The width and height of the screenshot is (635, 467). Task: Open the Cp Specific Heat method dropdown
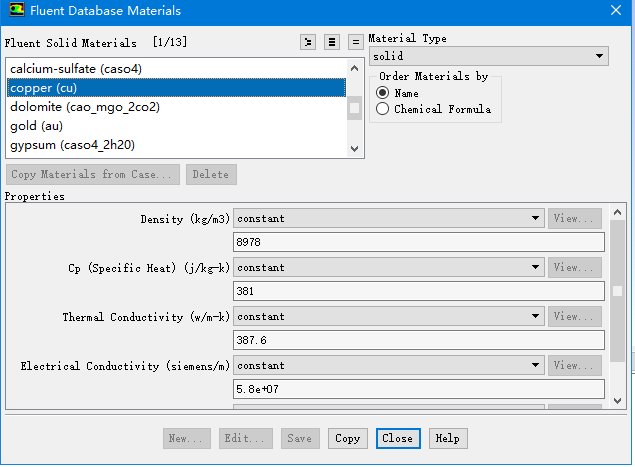[389, 267]
